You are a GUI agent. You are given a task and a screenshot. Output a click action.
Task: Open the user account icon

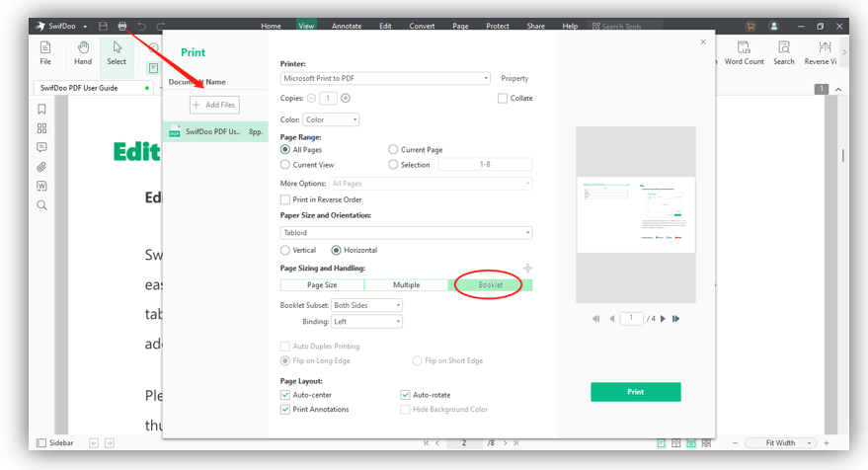pyautogui.click(x=774, y=26)
